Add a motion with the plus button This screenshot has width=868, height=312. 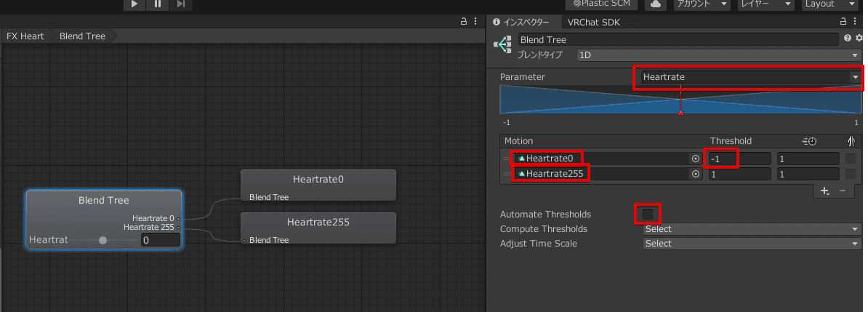[824, 191]
